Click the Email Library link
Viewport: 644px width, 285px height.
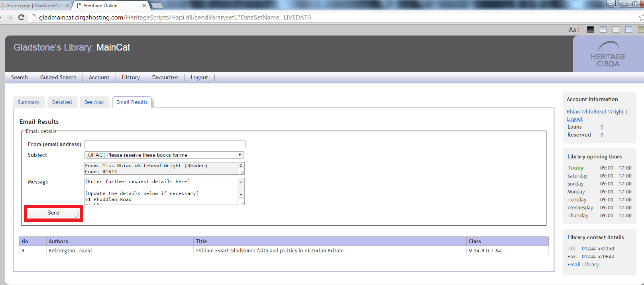[583, 265]
